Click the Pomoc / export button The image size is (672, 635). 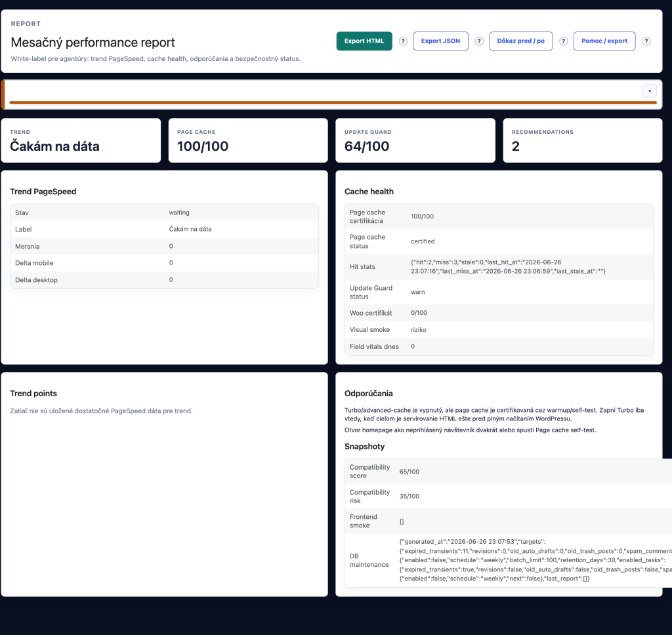(x=604, y=41)
